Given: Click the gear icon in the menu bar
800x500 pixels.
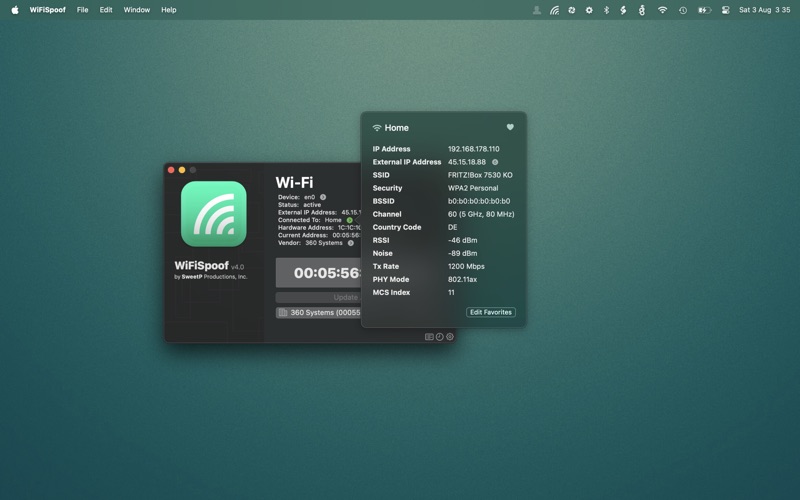Looking at the screenshot, I should [x=589, y=10].
